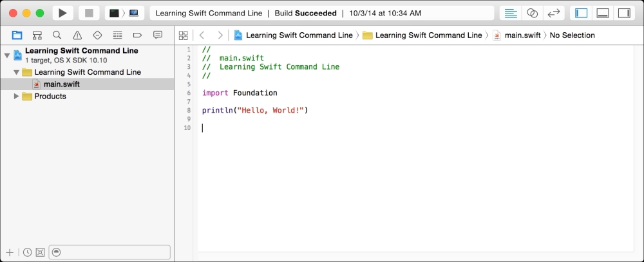The height and width of the screenshot is (262, 644).
Task: Click line number 10 in gutter
Action: tap(187, 127)
